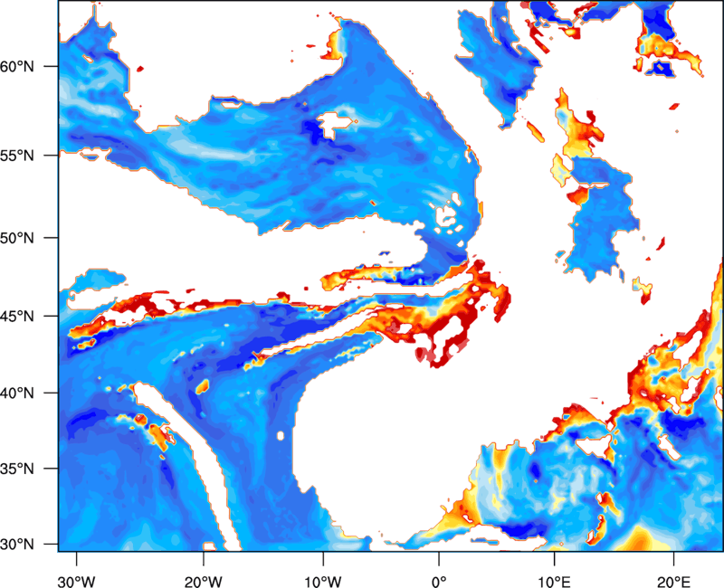Click the 30°N latitude label
The height and width of the screenshot is (588, 724).
pos(17,545)
